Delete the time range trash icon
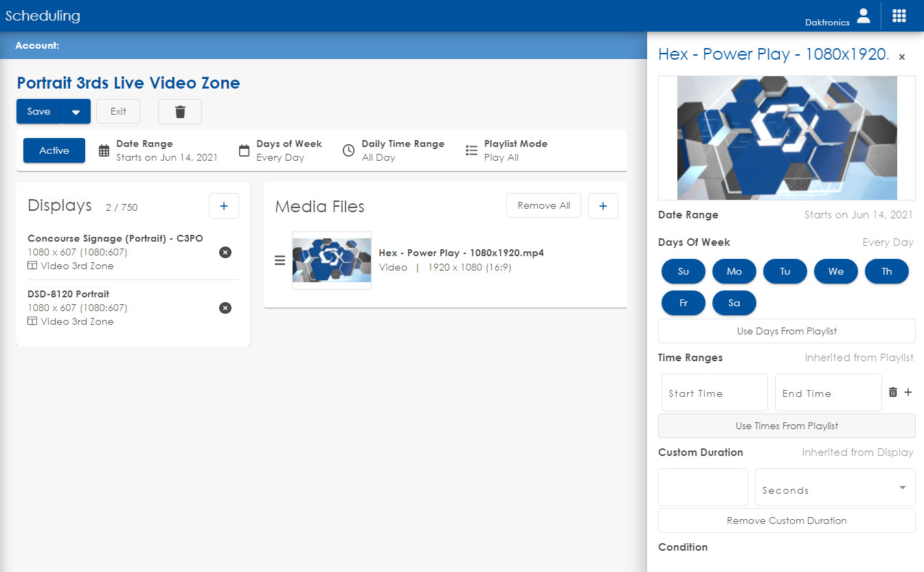The height and width of the screenshot is (572, 924). pyautogui.click(x=892, y=392)
